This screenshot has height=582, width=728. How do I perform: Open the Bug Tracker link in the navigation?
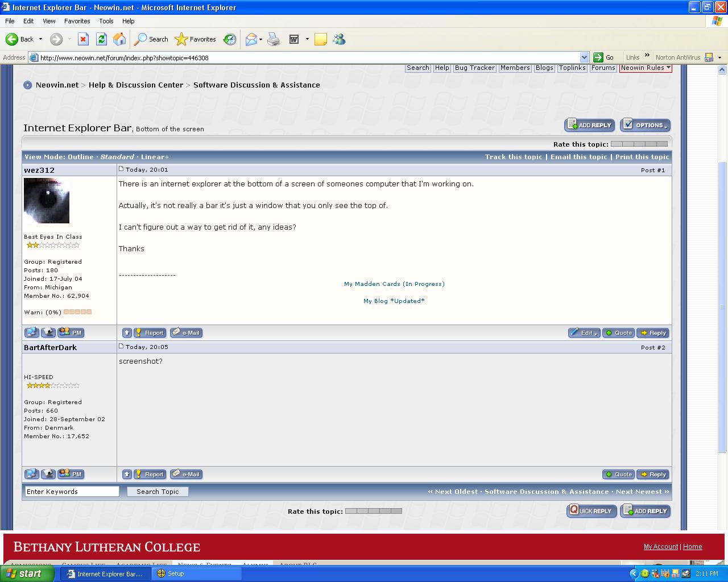(474, 68)
